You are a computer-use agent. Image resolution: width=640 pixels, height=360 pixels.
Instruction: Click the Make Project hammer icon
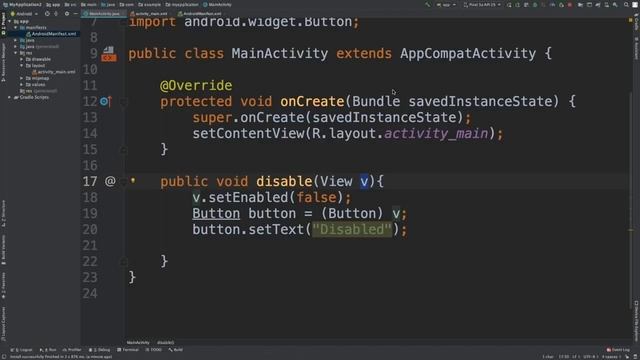[x=427, y=4]
